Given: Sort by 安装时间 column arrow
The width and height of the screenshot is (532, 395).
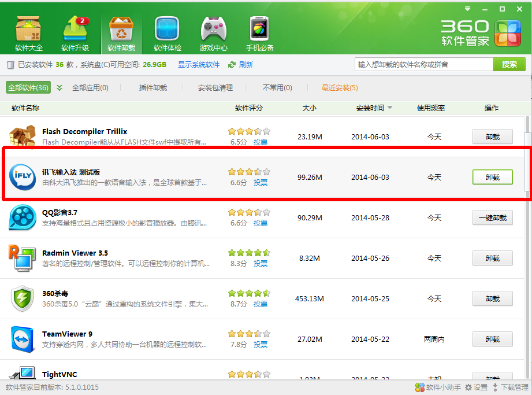Looking at the screenshot, I should coord(390,108).
